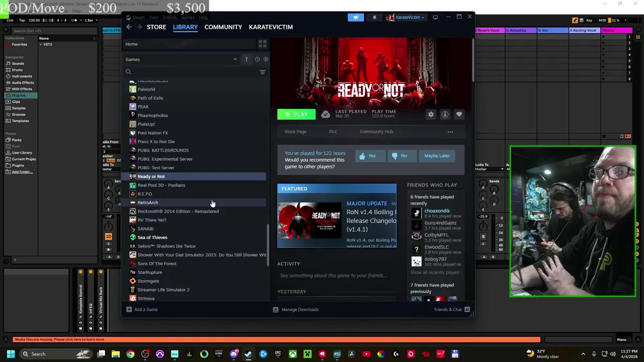Click the Steam forward navigation arrow
This screenshot has height=362, width=644.
coord(139,27)
